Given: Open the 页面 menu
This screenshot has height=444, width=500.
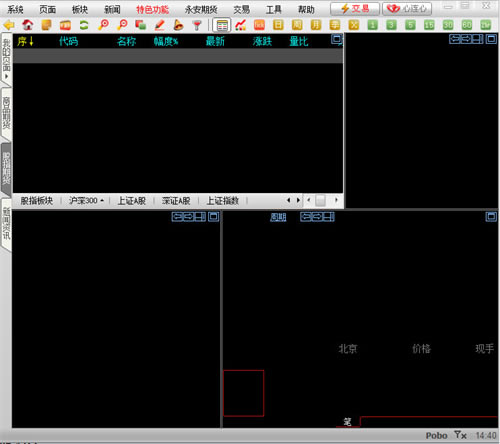Looking at the screenshot, I should (48, 9).
